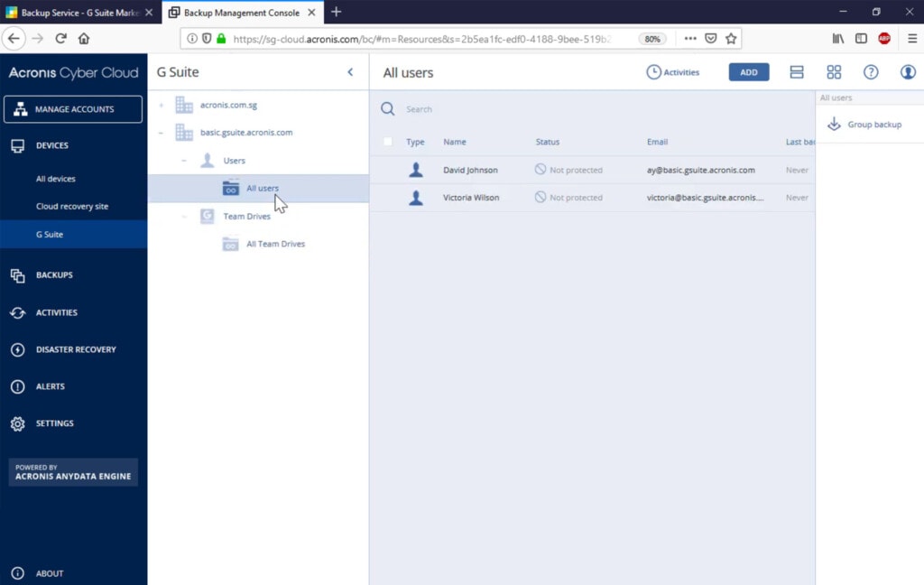Click the search magnifier icon
Screen dimensions: 924x585
(x=388, y=109)
